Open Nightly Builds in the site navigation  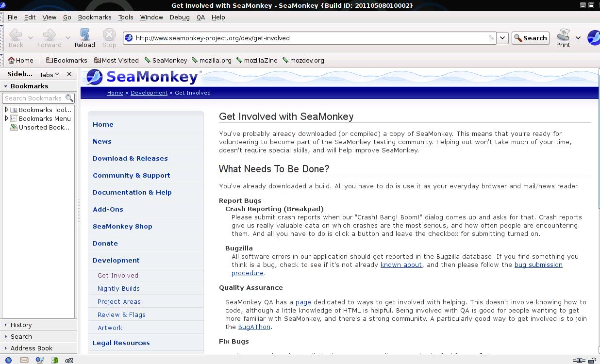118,288
